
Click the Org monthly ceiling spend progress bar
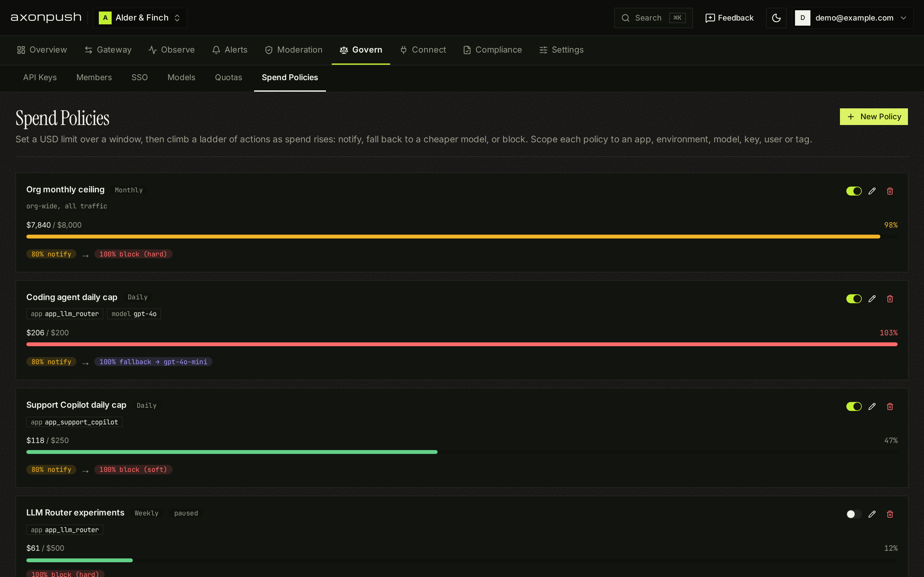click(x=462, y=237)
